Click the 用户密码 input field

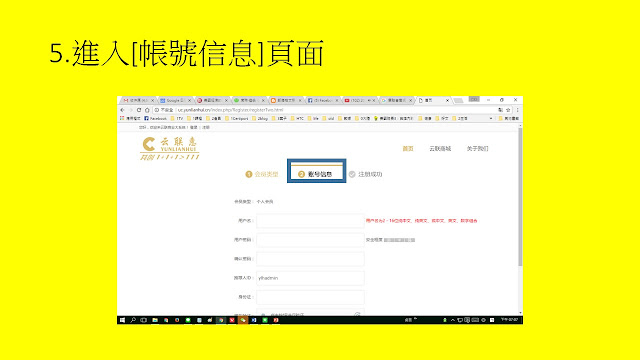[310, 240]
